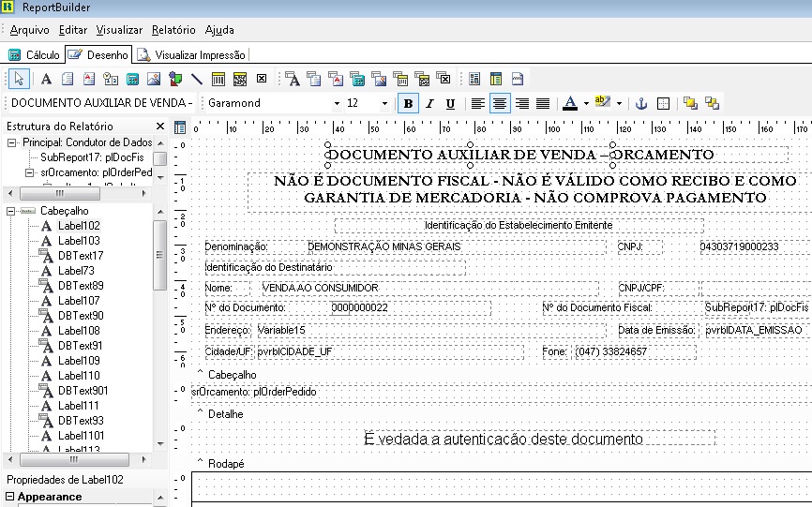
Task: Choose the System Variable component tool
Action: (x=111, y=79)
